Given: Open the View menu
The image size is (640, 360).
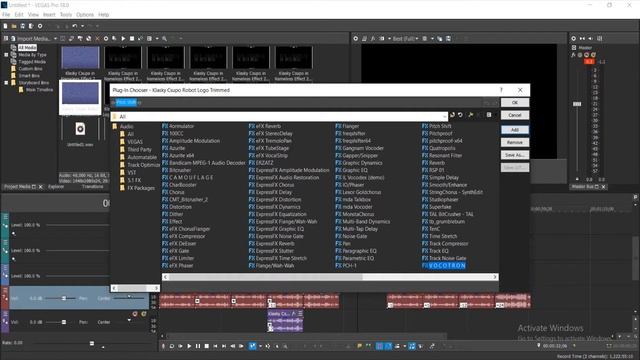Looking at the screenshot, I should pos(33,15).
